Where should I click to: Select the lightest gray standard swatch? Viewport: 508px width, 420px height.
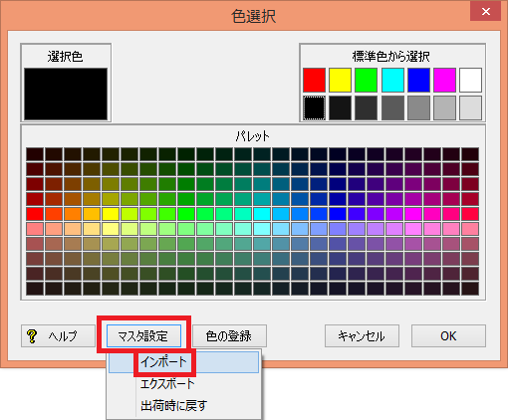tap(470, 107)
